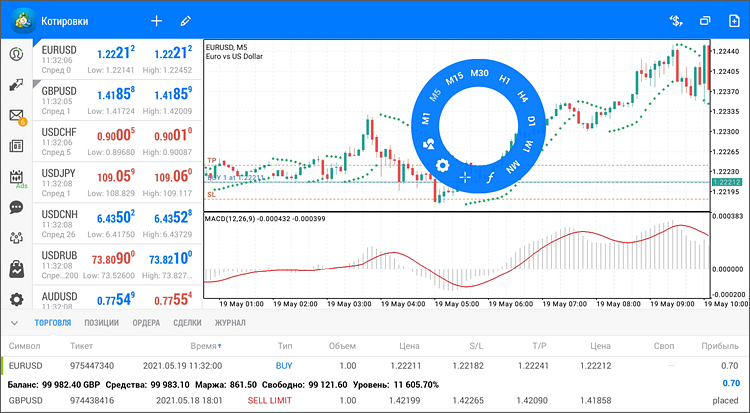
Task: Tap the Тикет column header
Action: click(x=81, y=346)
